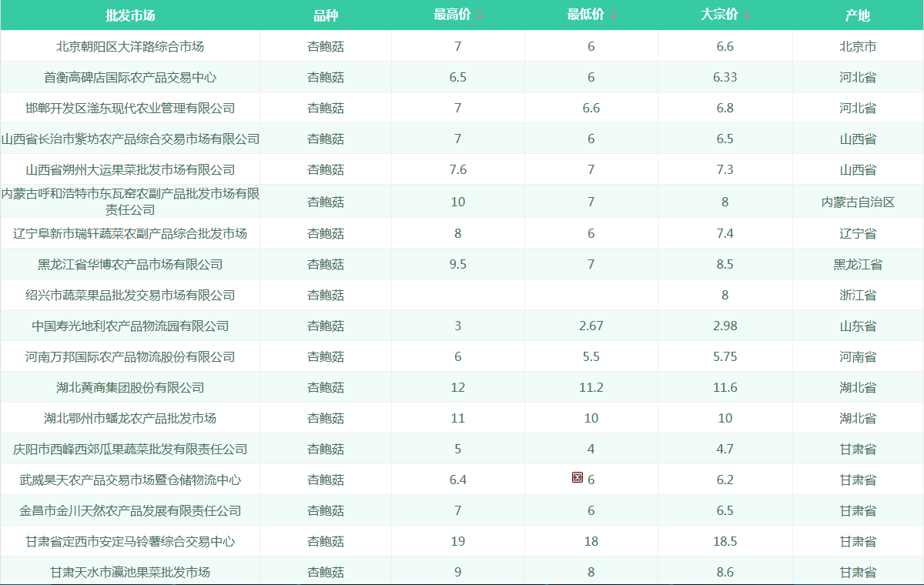Screen dimensions: 924x585
Task: Click the 9.5 highest price cell
Action: (457, 264)
